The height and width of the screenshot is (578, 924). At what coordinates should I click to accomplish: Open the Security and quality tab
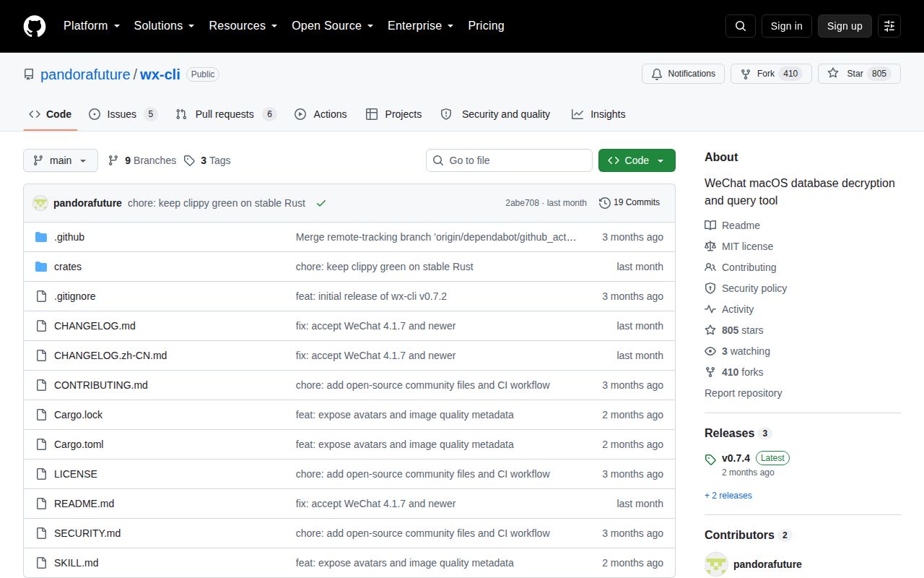tap(495, 114)
